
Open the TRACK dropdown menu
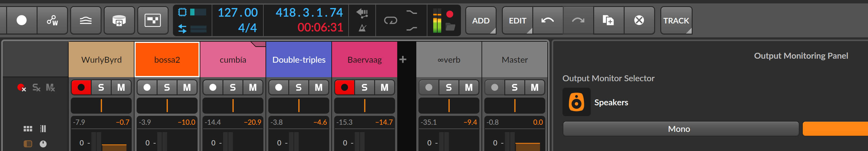[x=676, y=21]
